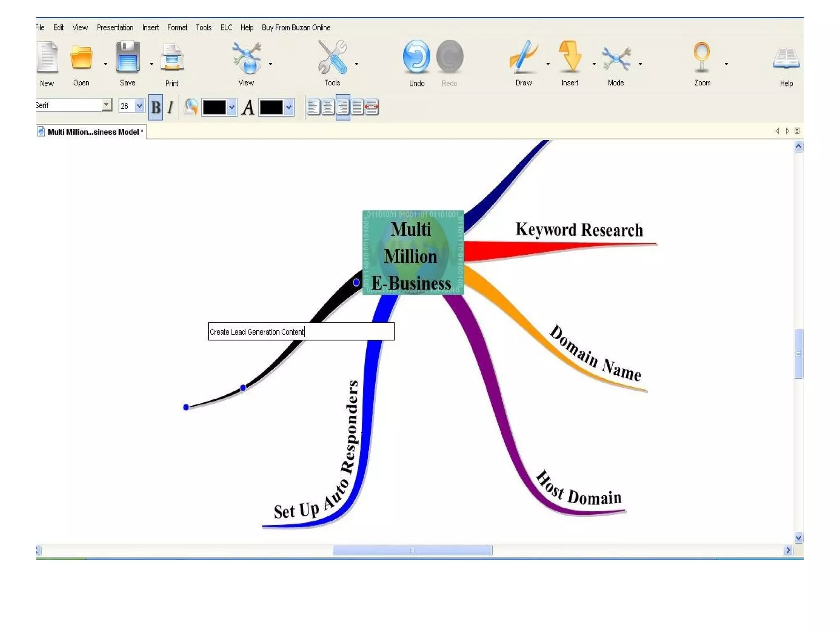The width and height of the screenshot is (840, 630).
Task: Open the font family dropdown
Action: pyautogui.click(x=107, y=105)
